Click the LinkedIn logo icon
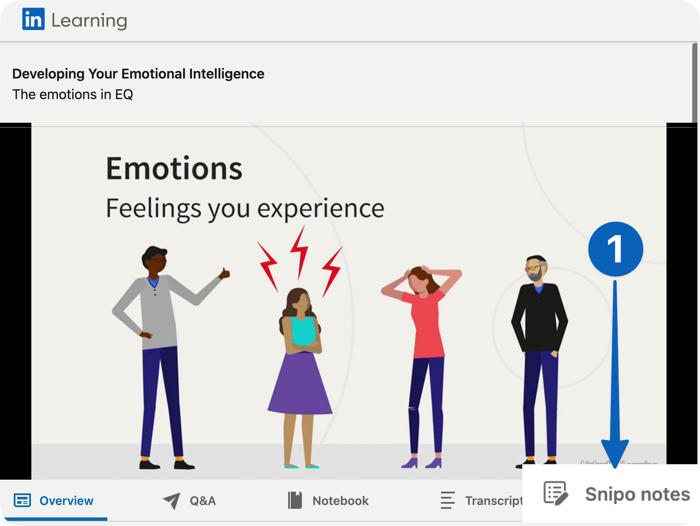 (33, 19)
